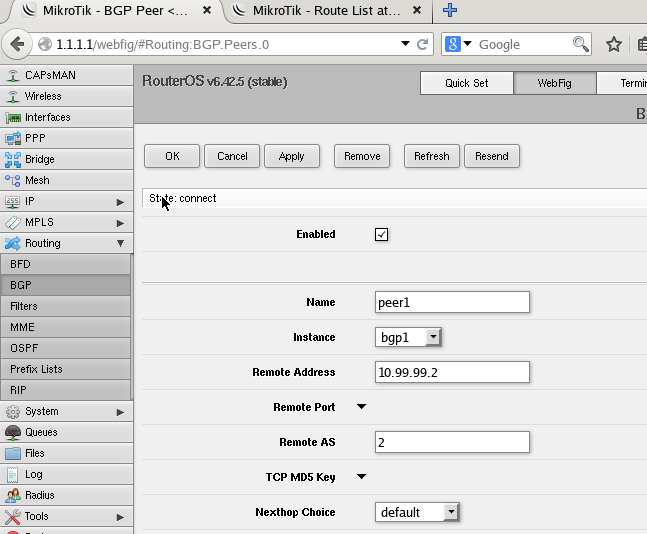Open the CAPsMAN sidebar icon

(x=13, y=76)
